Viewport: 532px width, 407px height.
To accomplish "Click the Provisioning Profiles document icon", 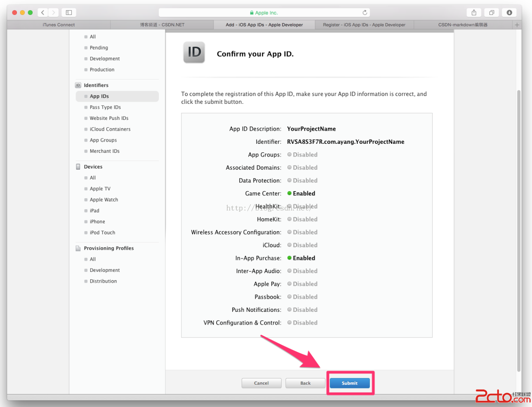I will 78,248.
